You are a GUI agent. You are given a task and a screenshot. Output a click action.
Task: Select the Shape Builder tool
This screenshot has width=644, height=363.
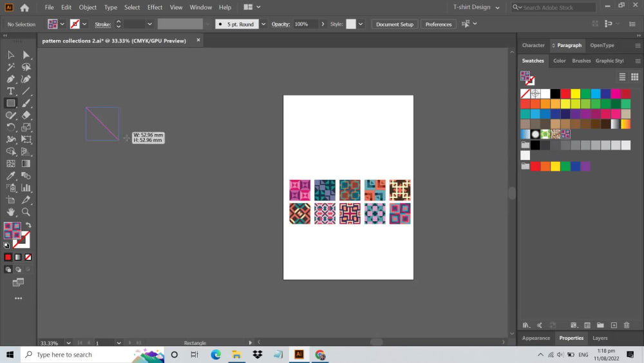click(11, 152)
